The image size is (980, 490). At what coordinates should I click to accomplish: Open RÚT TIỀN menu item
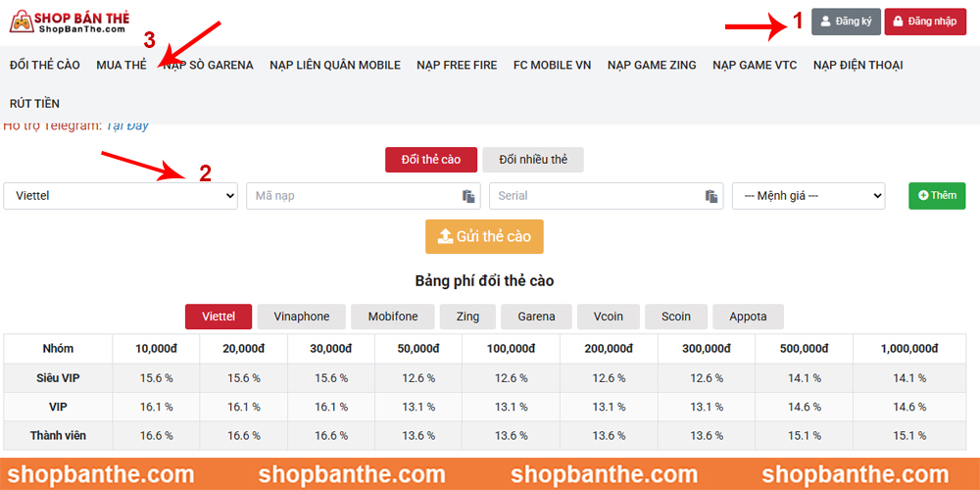point(35,104)
